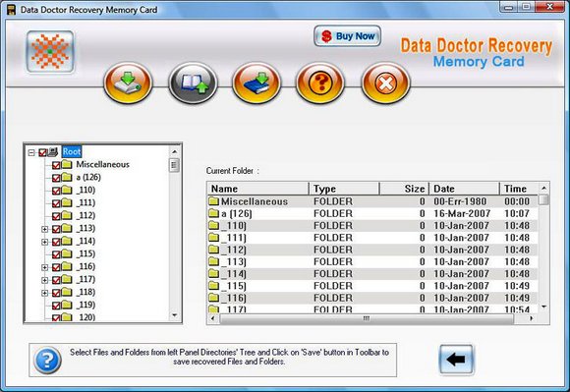Open help via the question mark toolbar icon
The height and width of the screenshot is (392, 570).
pos(320,83)
